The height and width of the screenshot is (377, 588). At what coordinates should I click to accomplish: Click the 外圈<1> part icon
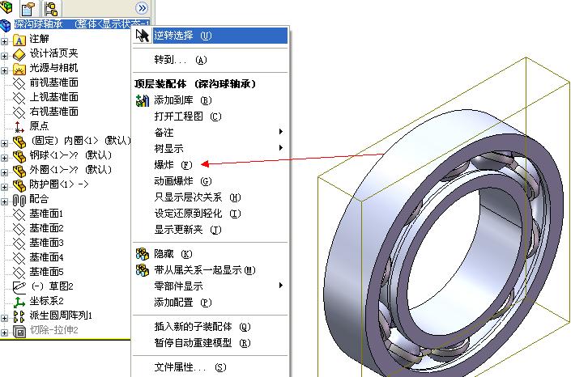(19, 171)
